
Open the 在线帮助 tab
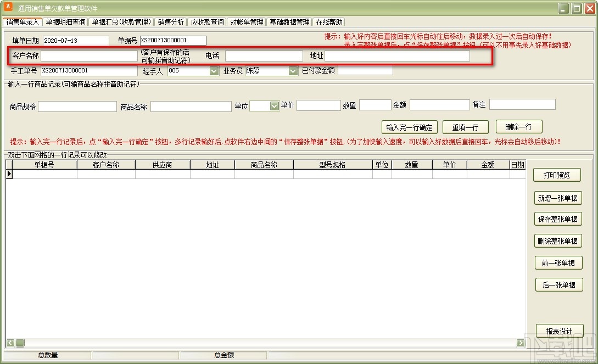point(328,22)
